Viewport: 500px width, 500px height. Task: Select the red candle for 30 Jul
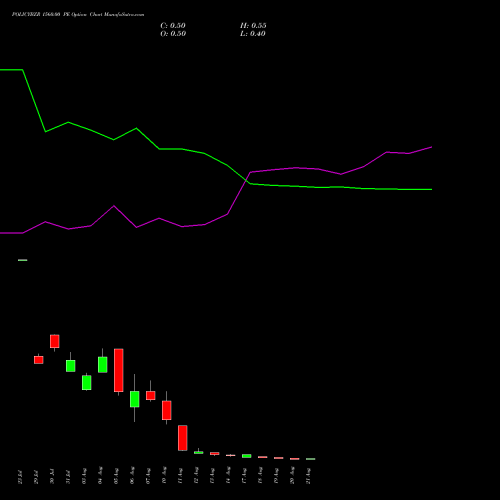(x=55, y=341)
